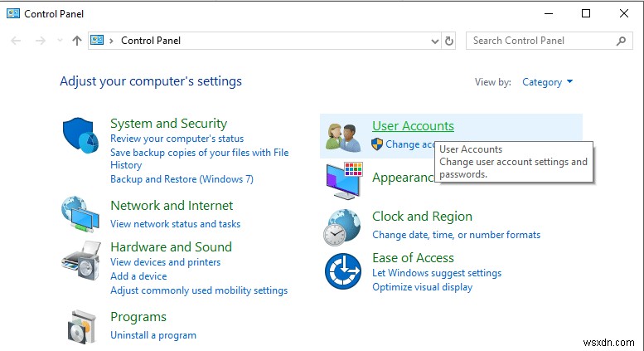This screenshot has height=351, width=644.
Task: Click the UAC shield beside Change account
Action: click(377, 144)
